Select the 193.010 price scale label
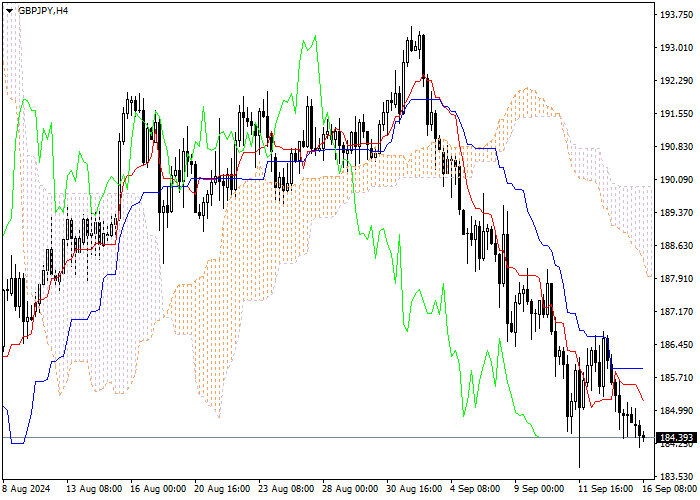 (676, 48)
